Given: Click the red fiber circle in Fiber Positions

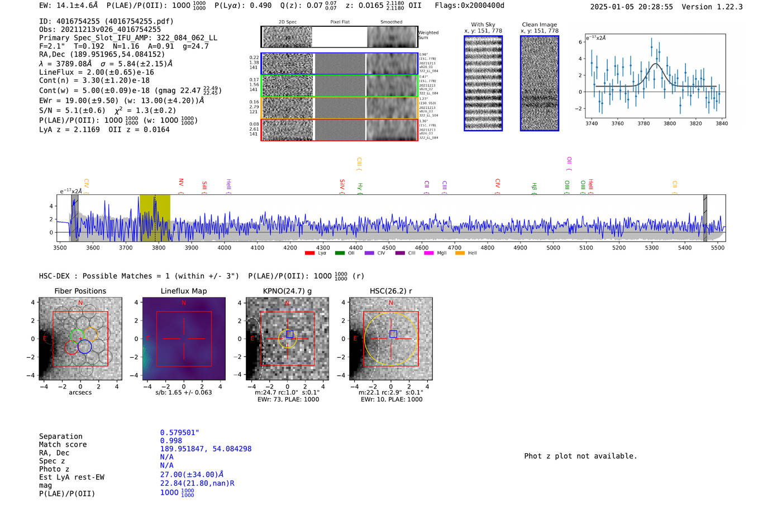Looking at the screenshot, I should point(71,347).
